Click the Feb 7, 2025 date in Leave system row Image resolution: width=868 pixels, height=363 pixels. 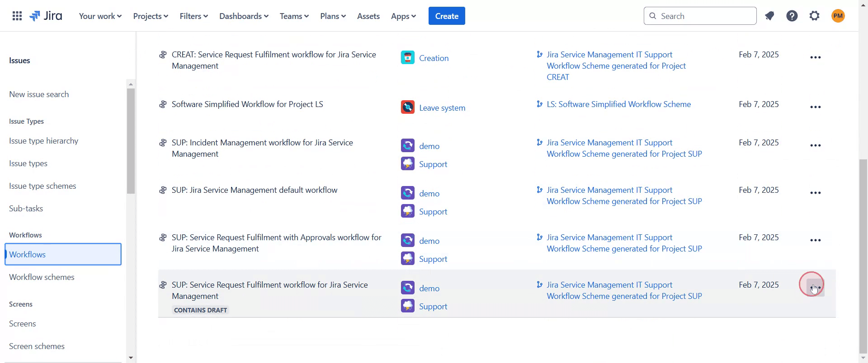pyautogui.click(x=759, y=104)
